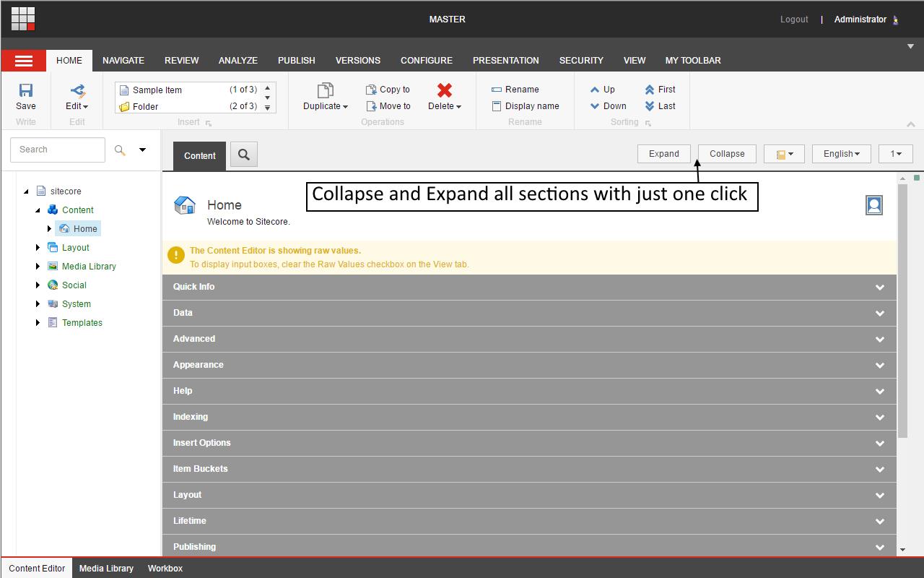Switch to the PUBLISH ribbon tab

pos(296,61)
